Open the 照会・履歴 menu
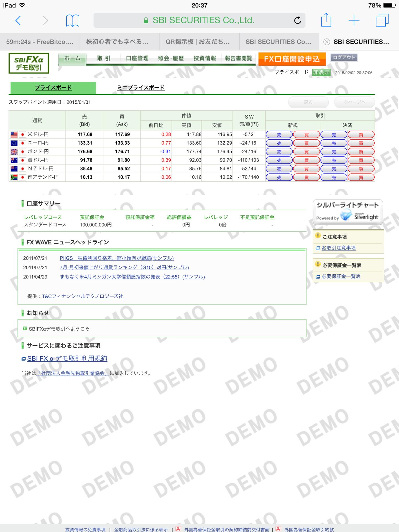 tap(171, 58)
